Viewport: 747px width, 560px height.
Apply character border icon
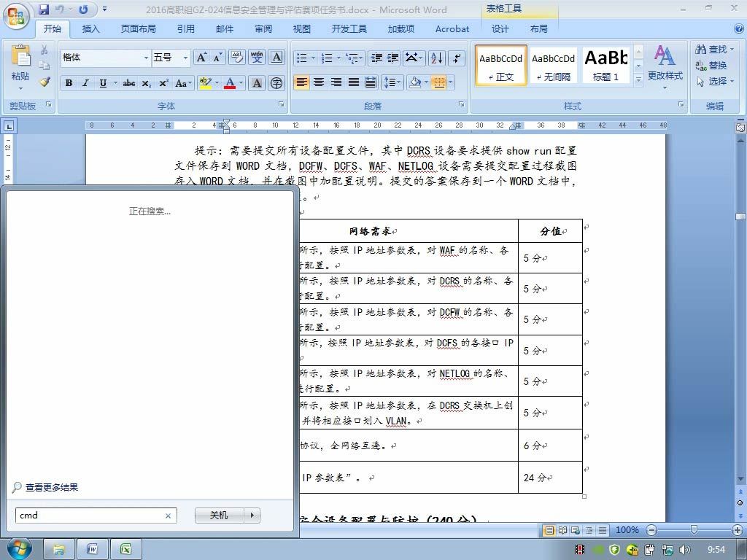point(276,58)
